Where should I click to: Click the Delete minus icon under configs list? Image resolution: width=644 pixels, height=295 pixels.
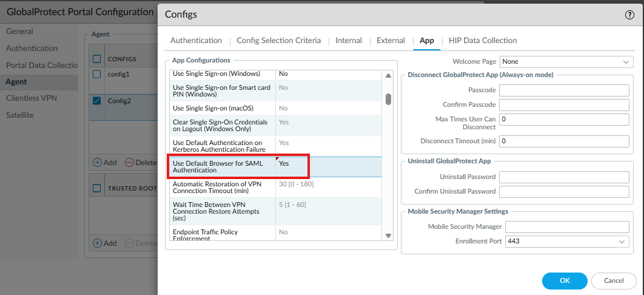click(129, 162)
